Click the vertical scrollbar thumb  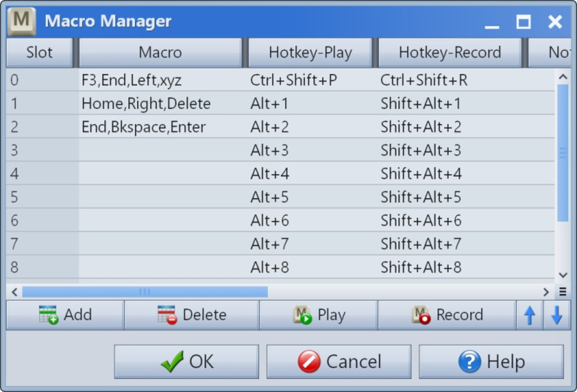point(563,153)
